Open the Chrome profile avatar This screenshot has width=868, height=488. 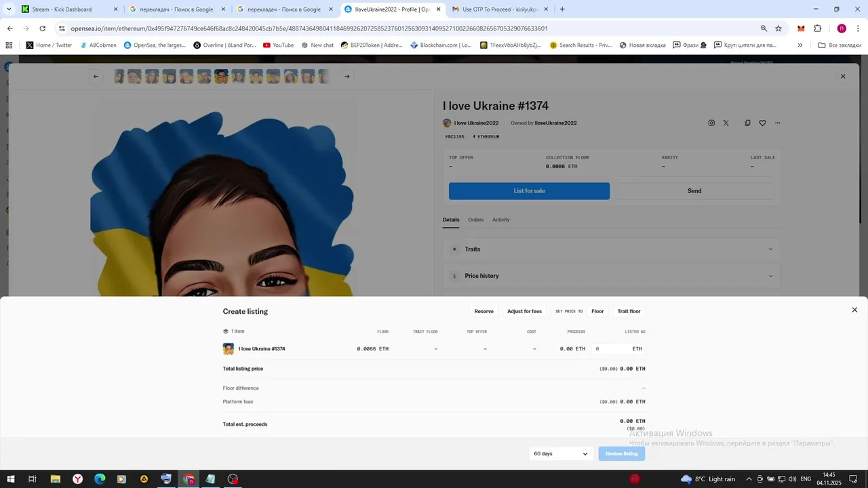[842, 28]
